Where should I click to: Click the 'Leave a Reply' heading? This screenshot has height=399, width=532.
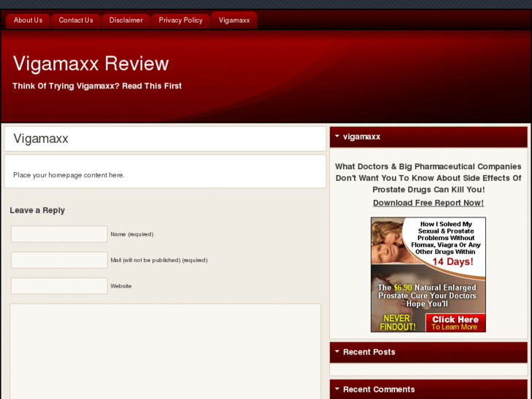tap(37, 211)
